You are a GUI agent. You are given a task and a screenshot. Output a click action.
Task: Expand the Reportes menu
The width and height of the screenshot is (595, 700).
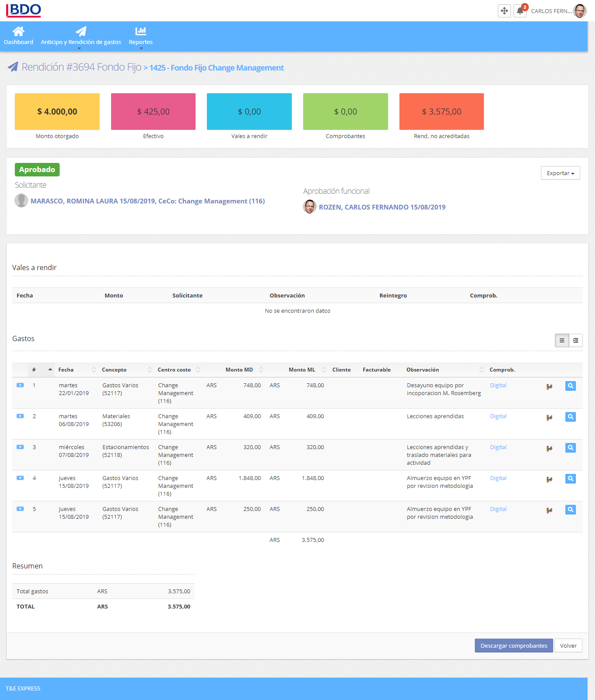point(141,36)
